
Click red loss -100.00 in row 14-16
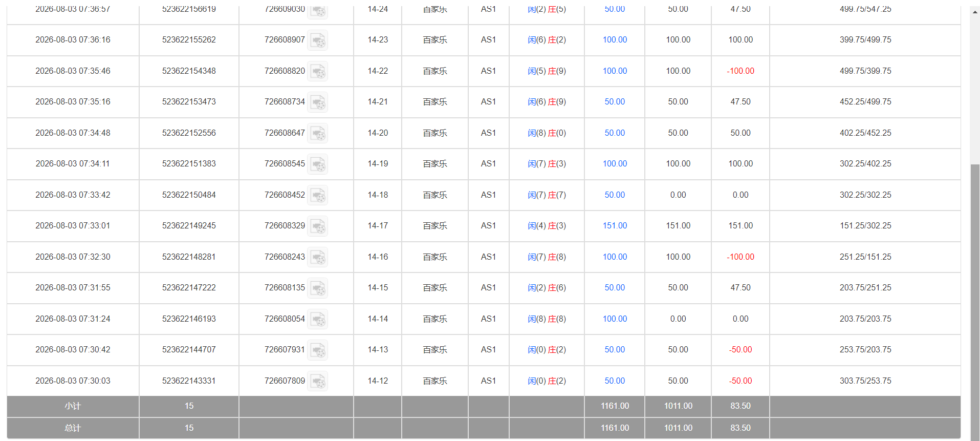pyautogui.click(x=741, y=257)
